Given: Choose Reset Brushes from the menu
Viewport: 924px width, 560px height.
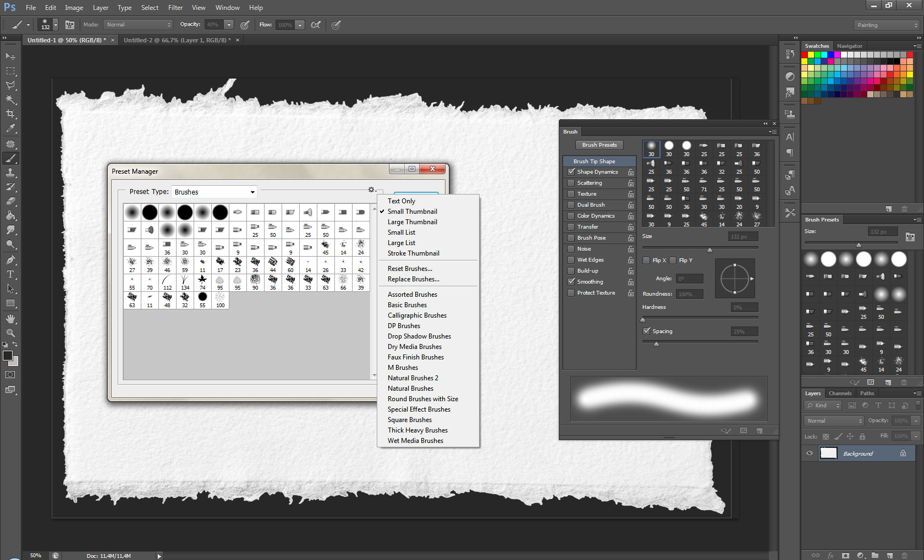Looking at the screenshot, I should pyautogui.click(x=410, y=269).
